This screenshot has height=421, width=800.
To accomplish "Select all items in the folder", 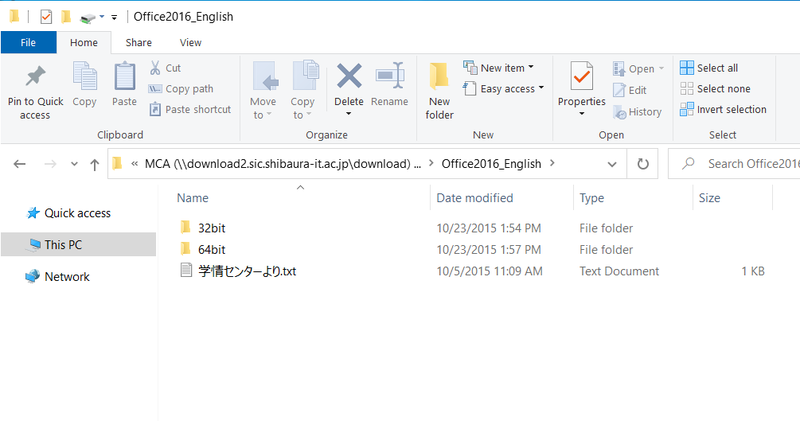I will [x=709, y=68].
